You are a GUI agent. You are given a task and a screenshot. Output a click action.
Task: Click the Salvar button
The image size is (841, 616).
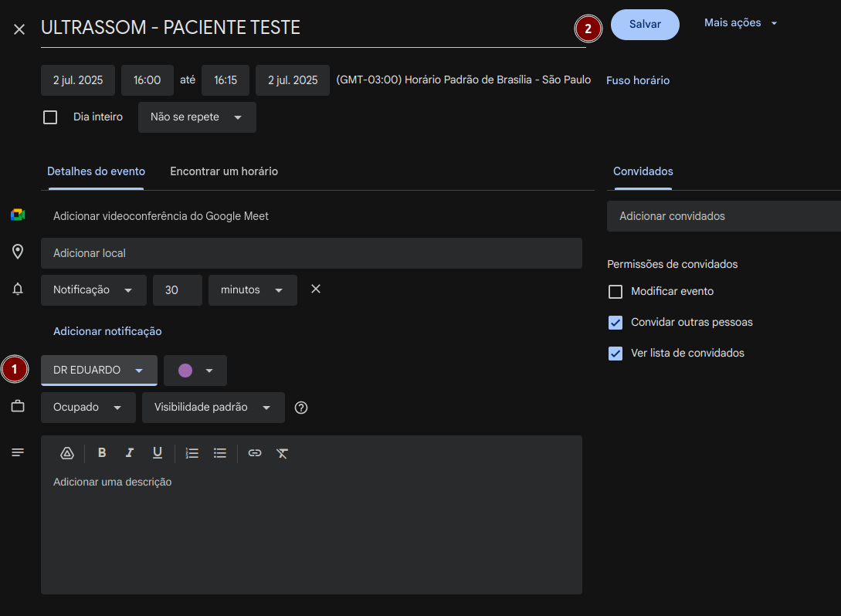point(645,25)
